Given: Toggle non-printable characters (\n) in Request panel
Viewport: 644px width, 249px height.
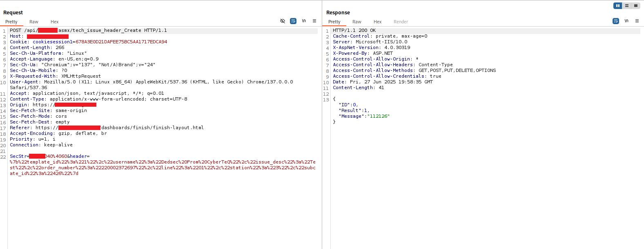Looking at the screenshot, I should (304, 21).
